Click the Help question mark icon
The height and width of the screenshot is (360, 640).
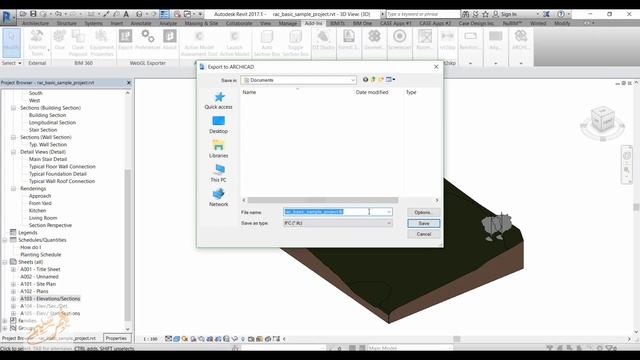561,14
